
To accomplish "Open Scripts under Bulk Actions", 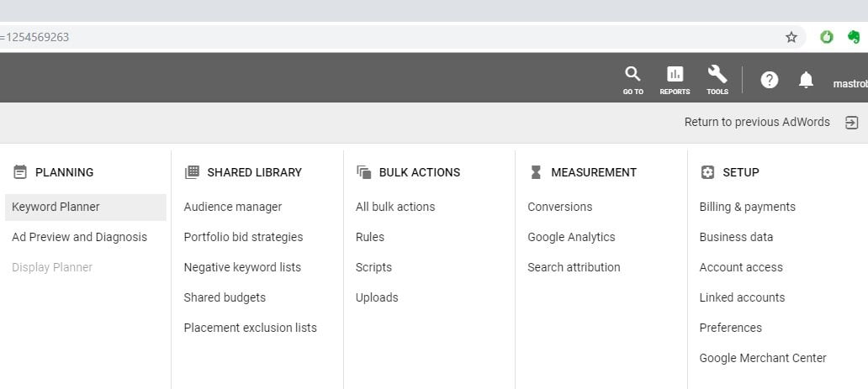I will [373, 267].
